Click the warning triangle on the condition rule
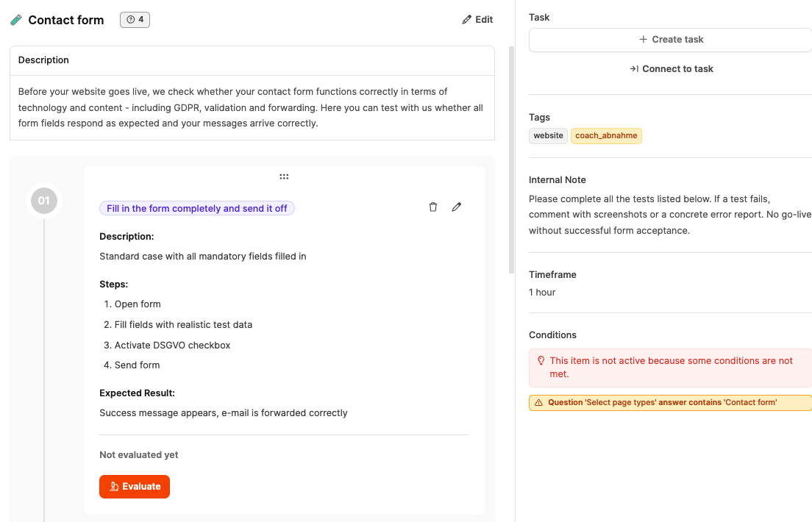The height and width of the screenshot is (522, 812). [538, 403]
